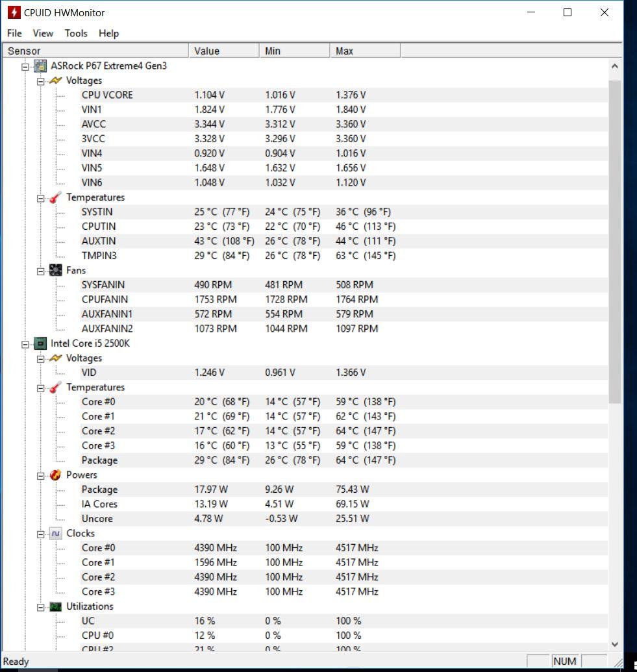Click the Min column header
637x672 pixels.
pyautogui.click(x=295, y=51)
